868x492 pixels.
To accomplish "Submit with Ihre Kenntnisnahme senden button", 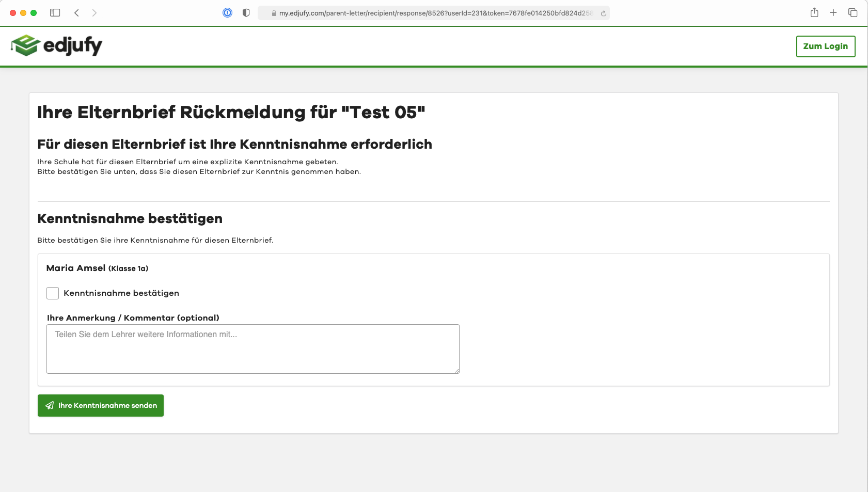I will 101,405.
